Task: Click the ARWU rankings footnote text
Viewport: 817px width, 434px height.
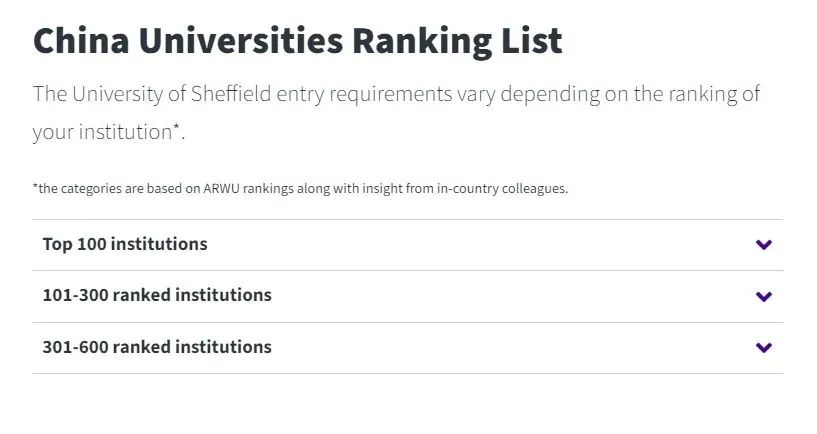Action: click(300, 188)
